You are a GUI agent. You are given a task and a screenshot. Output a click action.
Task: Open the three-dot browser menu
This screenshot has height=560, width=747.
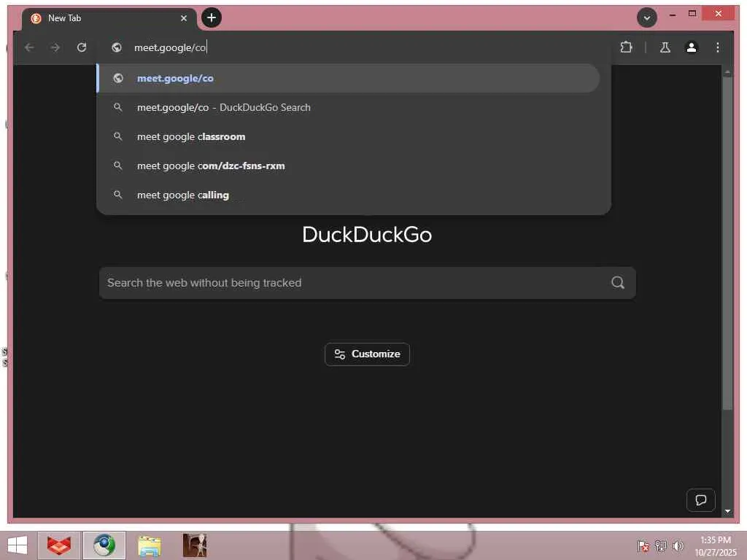pos(718,47)
